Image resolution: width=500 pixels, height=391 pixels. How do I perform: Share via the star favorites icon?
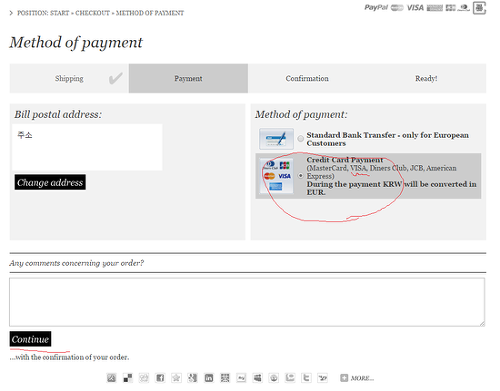[x=176, y=378]
